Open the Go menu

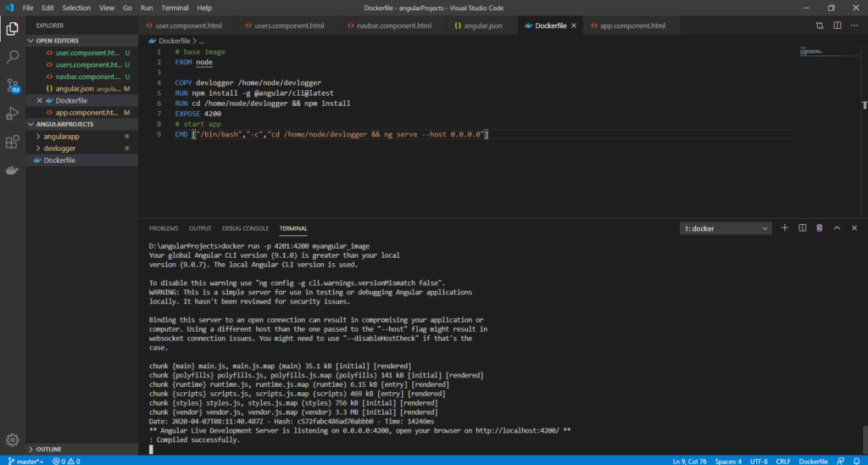coord(127,8)
